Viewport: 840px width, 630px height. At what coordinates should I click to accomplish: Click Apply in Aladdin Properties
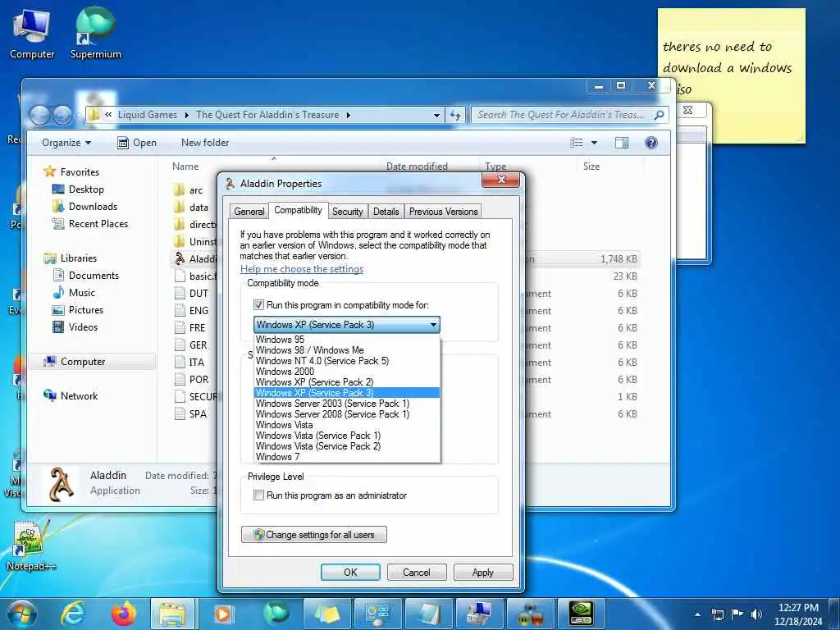(x=483, y=572)
